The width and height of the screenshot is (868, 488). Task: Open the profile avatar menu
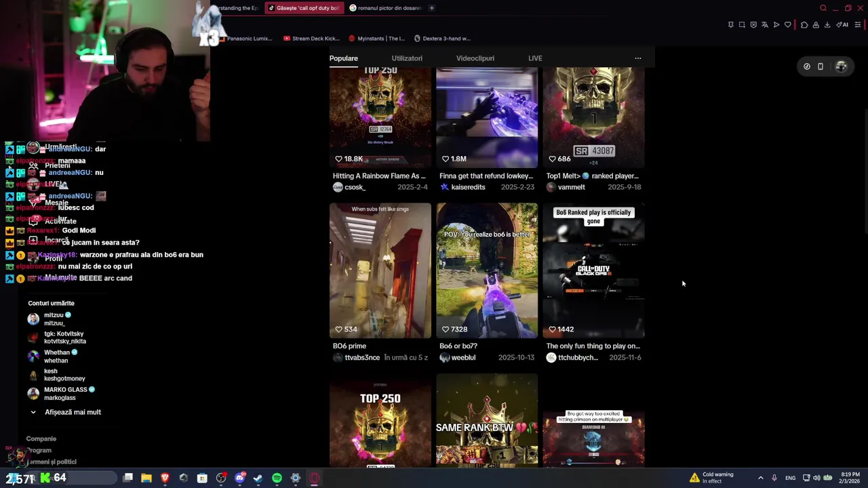tap(842, 66)
